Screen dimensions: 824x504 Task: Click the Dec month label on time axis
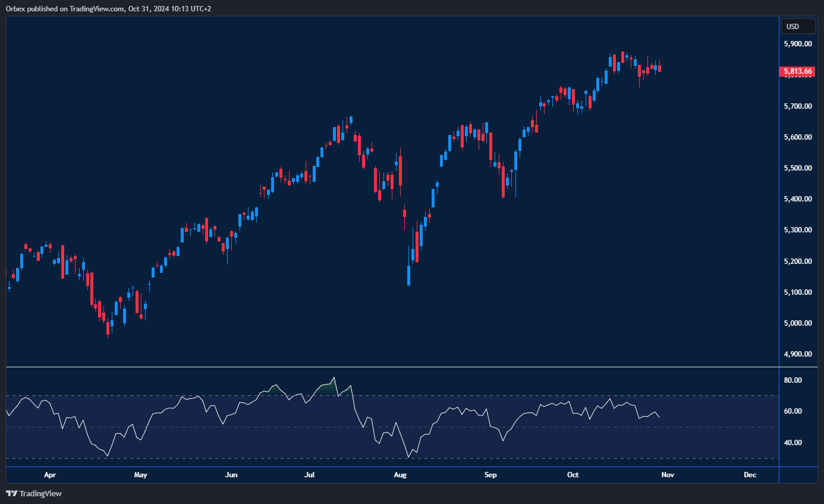tap(750, 475)
